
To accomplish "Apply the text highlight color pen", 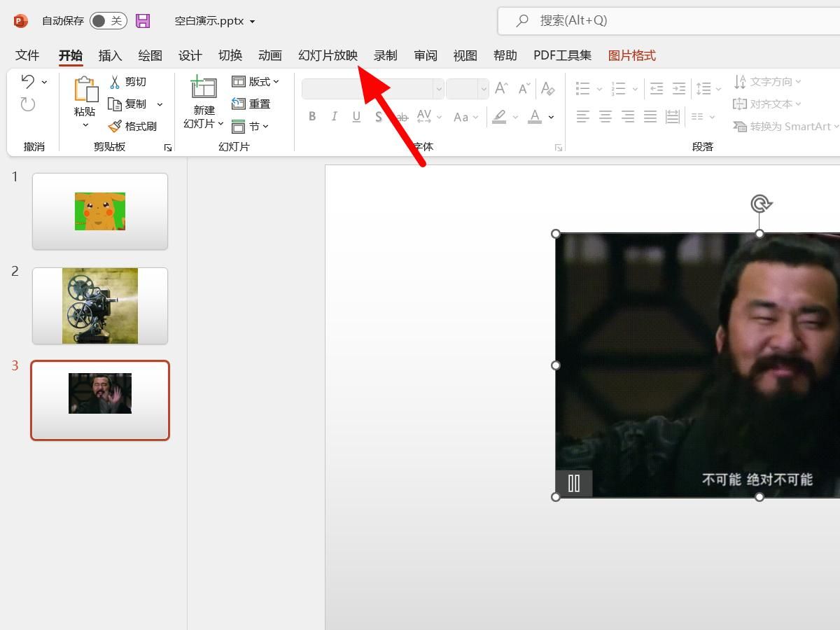I will coord(499,117).
